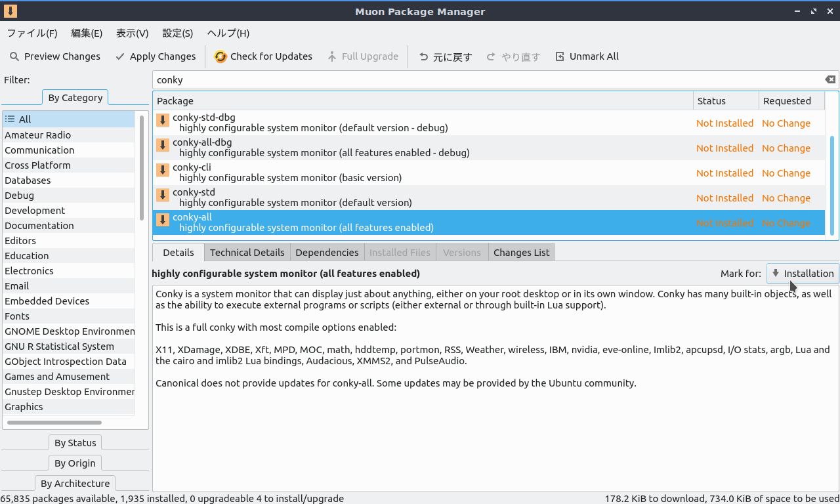Click the conky-all-dbg package icon
Image resolution: width=840 pixels, height=504 pixels.
(x=163, y=145)
